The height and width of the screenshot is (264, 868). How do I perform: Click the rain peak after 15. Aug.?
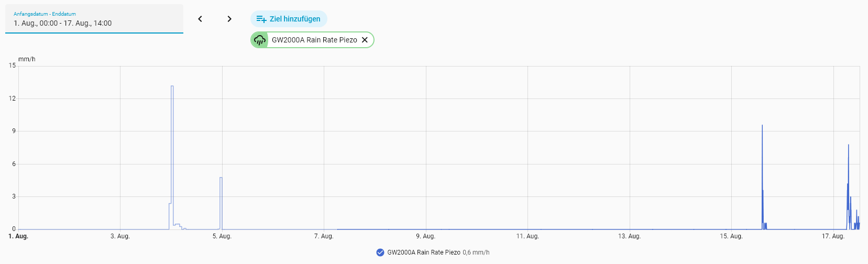click(x=762, y=126)
